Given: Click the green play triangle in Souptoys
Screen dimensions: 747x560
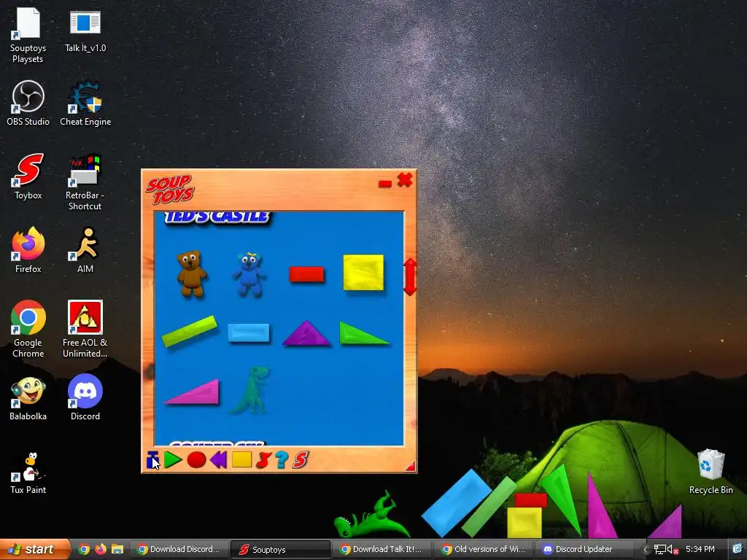Looking at the screenshot, I should [x=173, y=460].
